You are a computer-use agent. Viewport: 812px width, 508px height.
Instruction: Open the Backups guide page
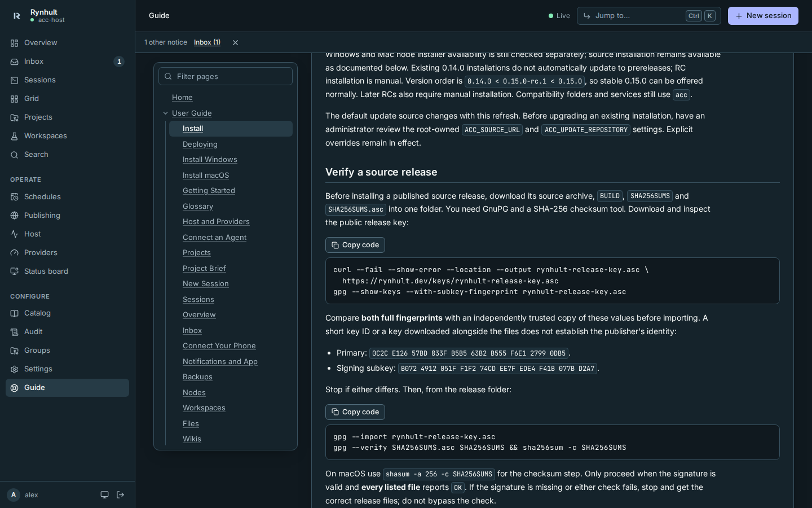[x=197, y=377]
